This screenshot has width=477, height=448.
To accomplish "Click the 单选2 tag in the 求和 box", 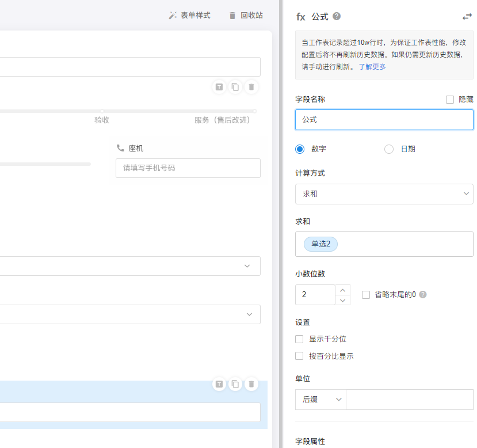I will [x=320, y=244].
